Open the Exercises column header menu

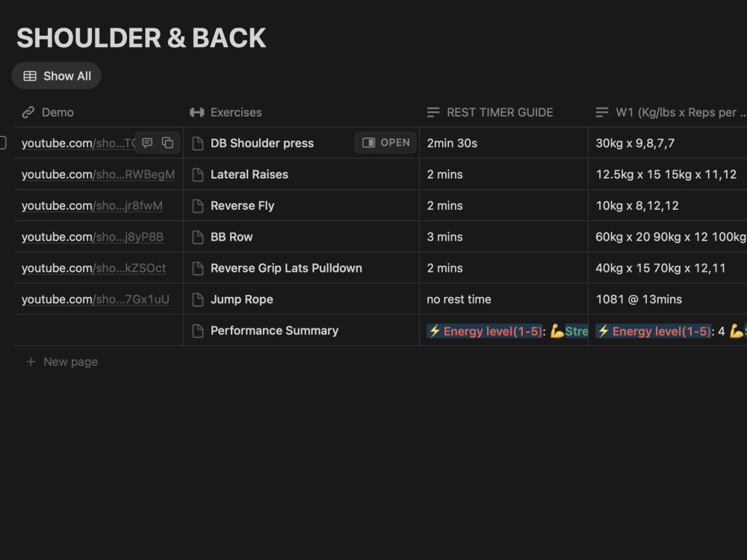pyautogui.click(x=301, y=113)
